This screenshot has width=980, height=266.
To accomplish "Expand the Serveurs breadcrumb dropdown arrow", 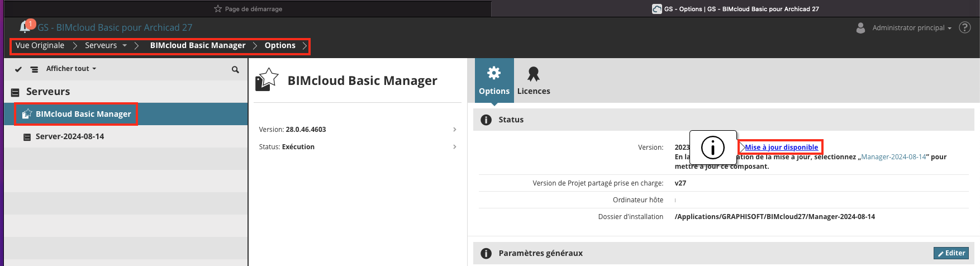I will click(x=125, y=45).
